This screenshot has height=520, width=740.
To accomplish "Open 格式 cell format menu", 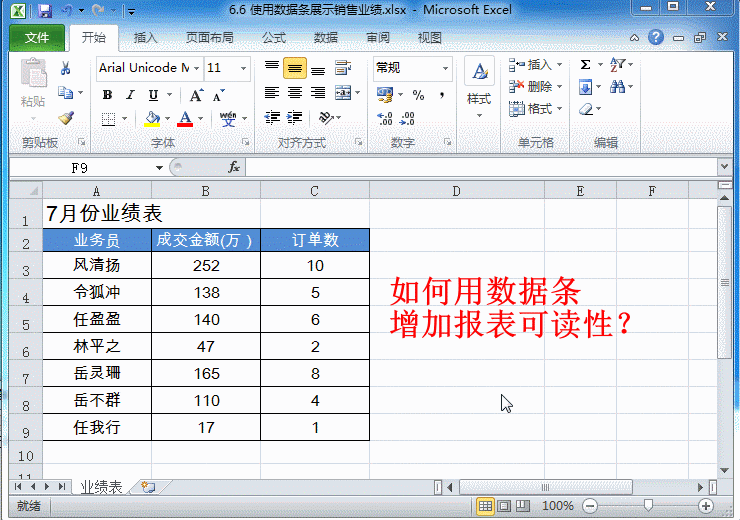I will 536,109.
